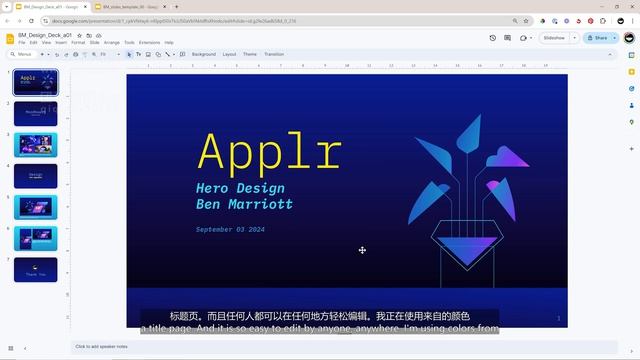Bookmark this page with the star
640x360 pixels.
click(526, 21)
